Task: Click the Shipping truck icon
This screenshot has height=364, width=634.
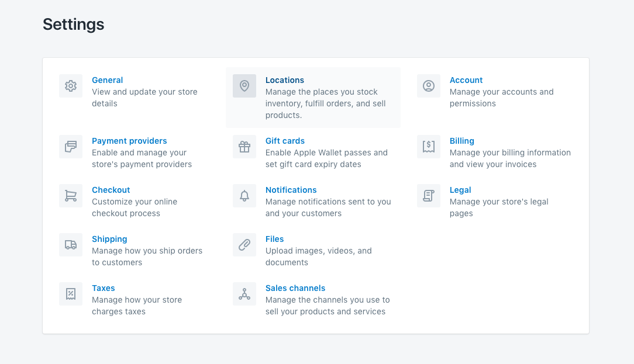Action: pyautogui.click(x=71, y=245)
